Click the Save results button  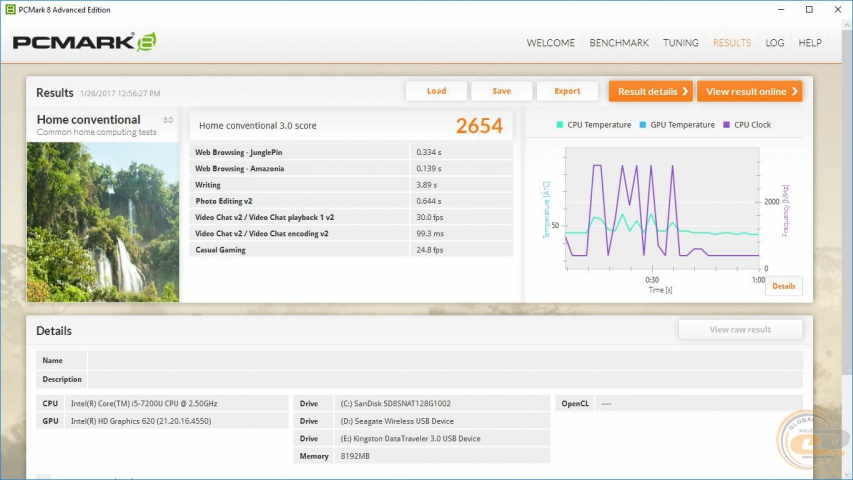click(x=502, y=91)
